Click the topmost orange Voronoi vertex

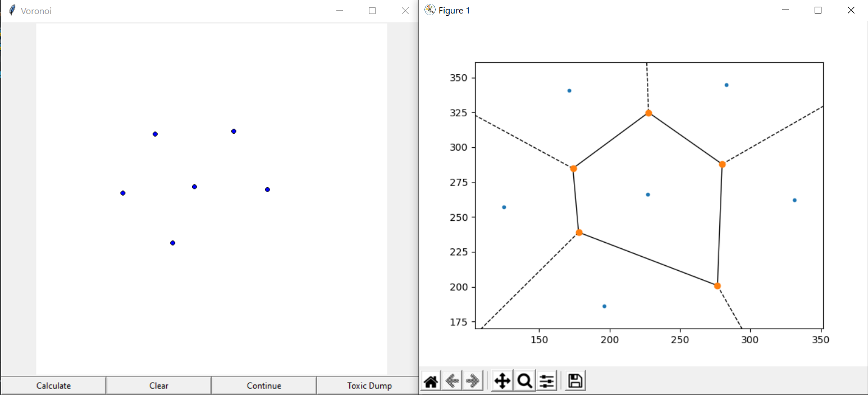click(x=648, y=113)
